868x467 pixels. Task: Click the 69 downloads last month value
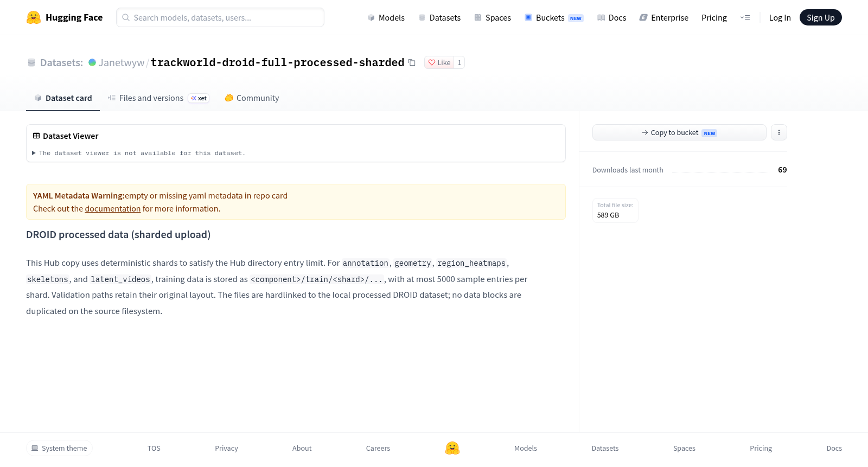click(782, 170)
